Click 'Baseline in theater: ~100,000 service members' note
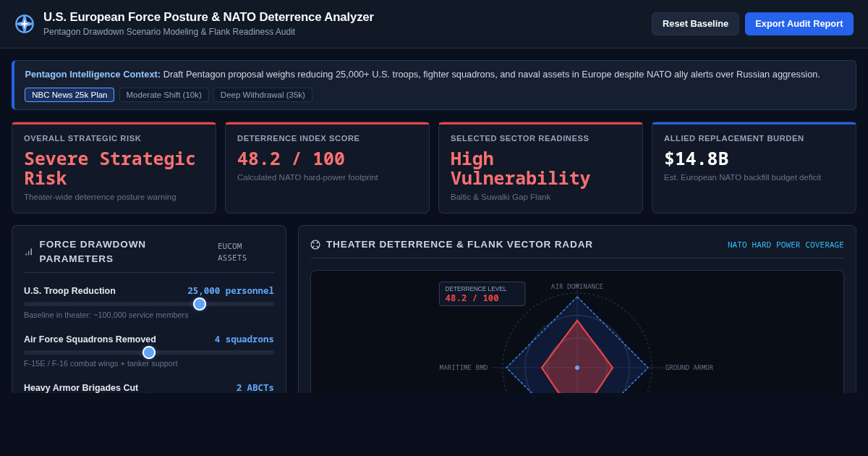 pyautogui.click(x=106, y=315)
